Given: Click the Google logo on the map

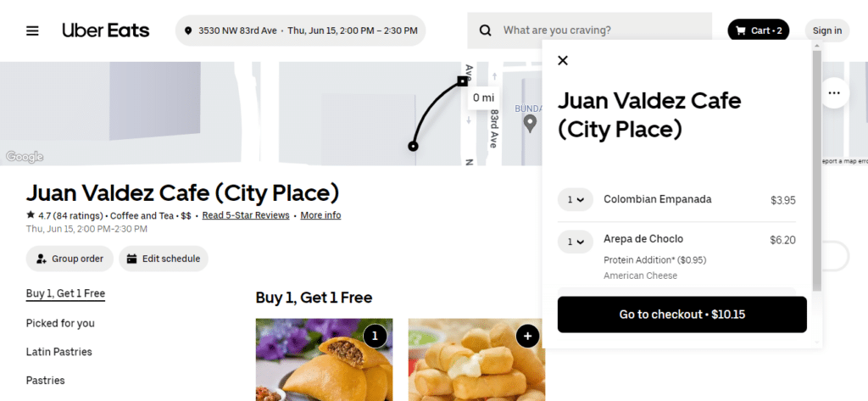Looking at the screenshot, I should [25, 158].
